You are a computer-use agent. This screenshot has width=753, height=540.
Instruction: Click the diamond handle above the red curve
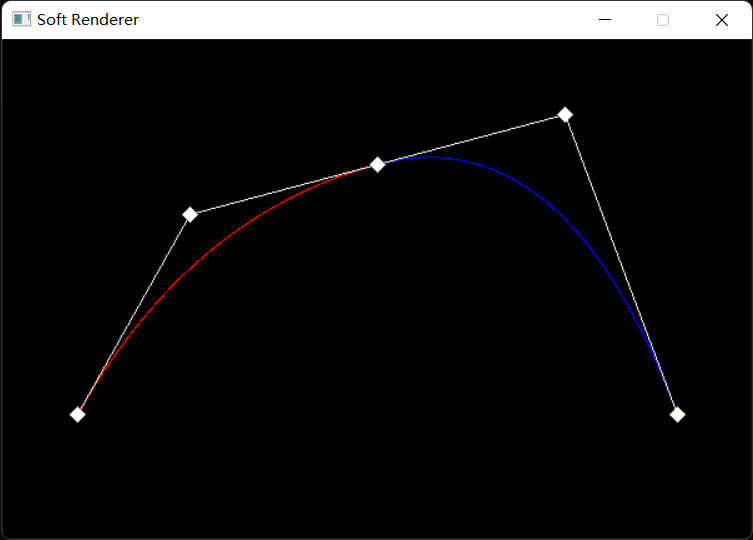click(x=190, y=214)
